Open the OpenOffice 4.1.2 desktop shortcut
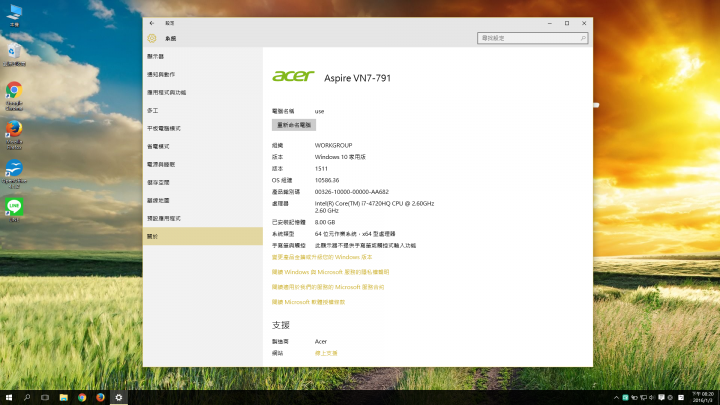The image size is (720, 405). tap(14, 174)
